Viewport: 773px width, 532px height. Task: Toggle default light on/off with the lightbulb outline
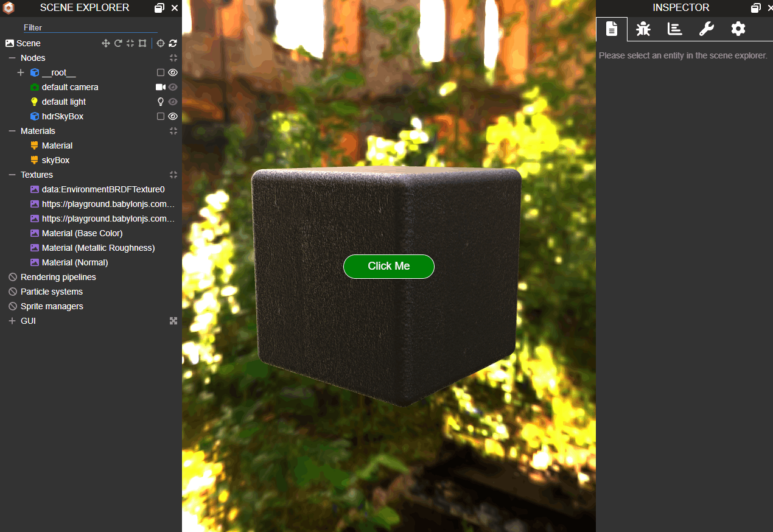161,102
